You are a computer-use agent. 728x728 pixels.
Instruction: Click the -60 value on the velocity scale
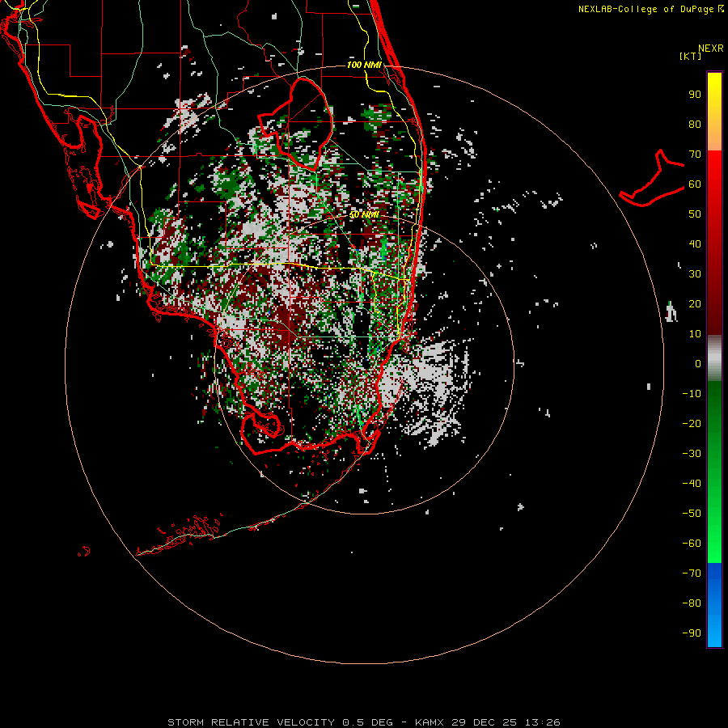tap(692, 544)
